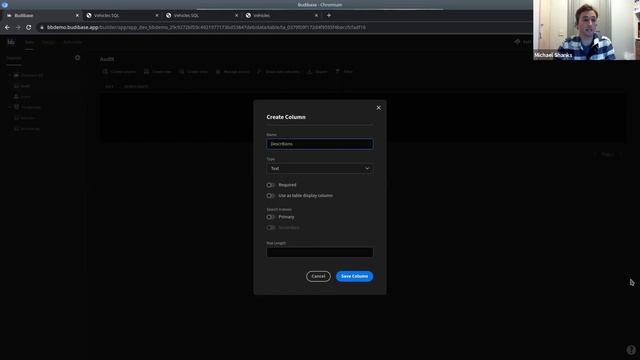This screenshot has width=640, height=360.
Task: Open the Automate section in top nav
Action: point(73,42)
